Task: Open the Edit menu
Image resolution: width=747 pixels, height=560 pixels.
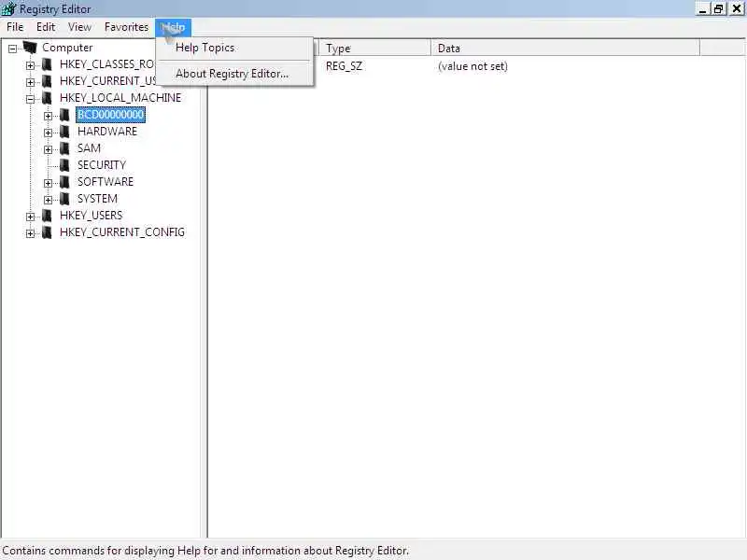Action: [46, 27]
